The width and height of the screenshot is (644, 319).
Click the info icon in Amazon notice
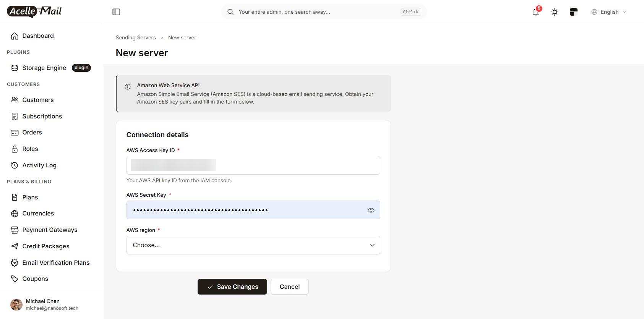click(x=128, y=87)
